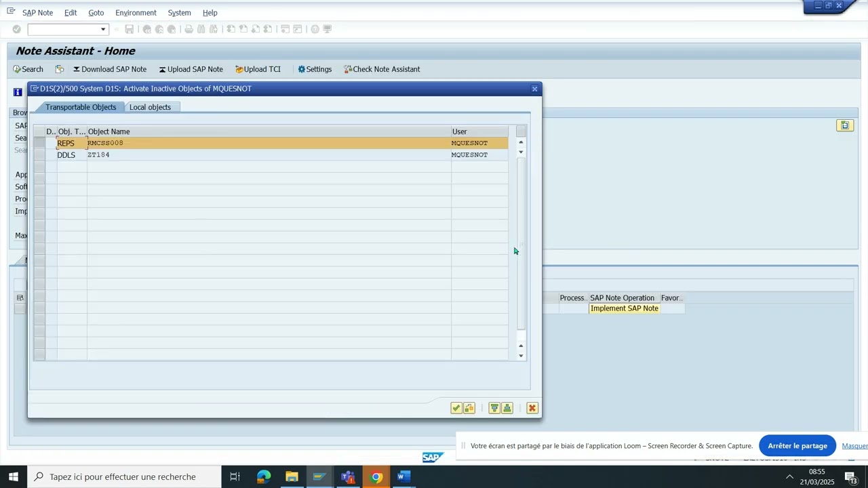The height and width of the screenshot is (488, 868).
Task: Click the table settings icon above the dialog scrollbar
Action: pyautogui.click(x=521, y=131)
